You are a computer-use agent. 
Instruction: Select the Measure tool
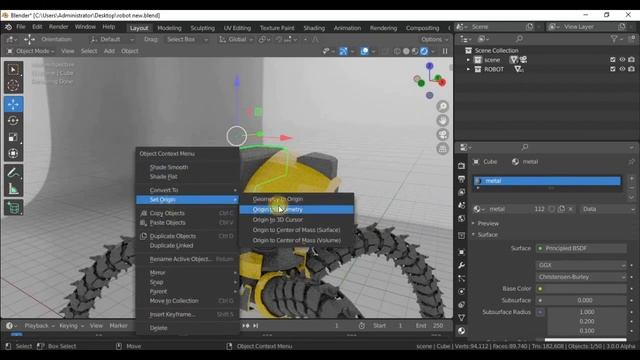point(13,189)
